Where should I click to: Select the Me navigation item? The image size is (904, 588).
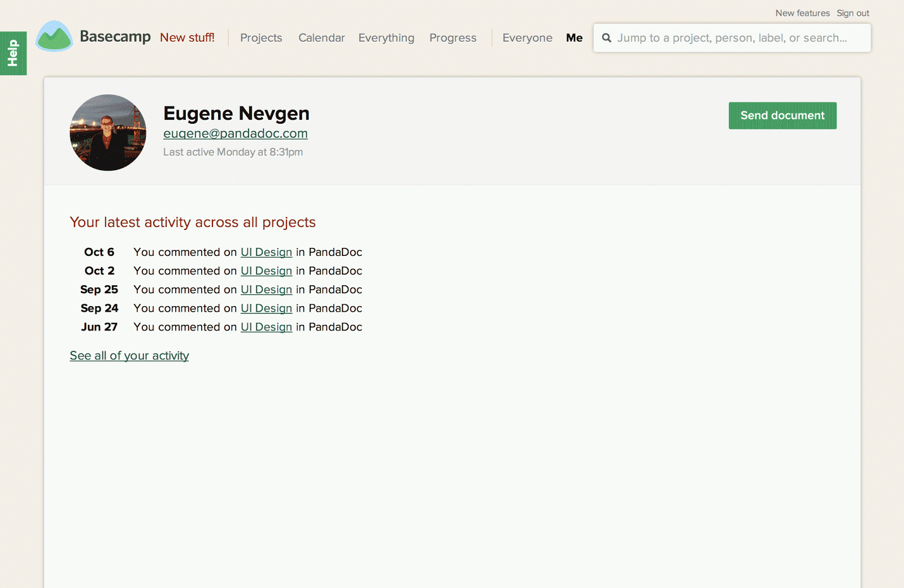[x=574, y=38]
